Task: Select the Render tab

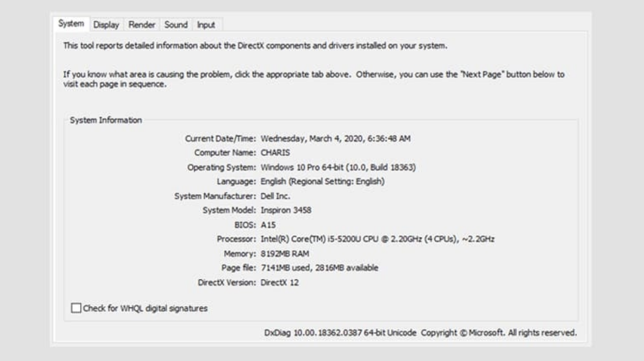Action: click(142, 25)
